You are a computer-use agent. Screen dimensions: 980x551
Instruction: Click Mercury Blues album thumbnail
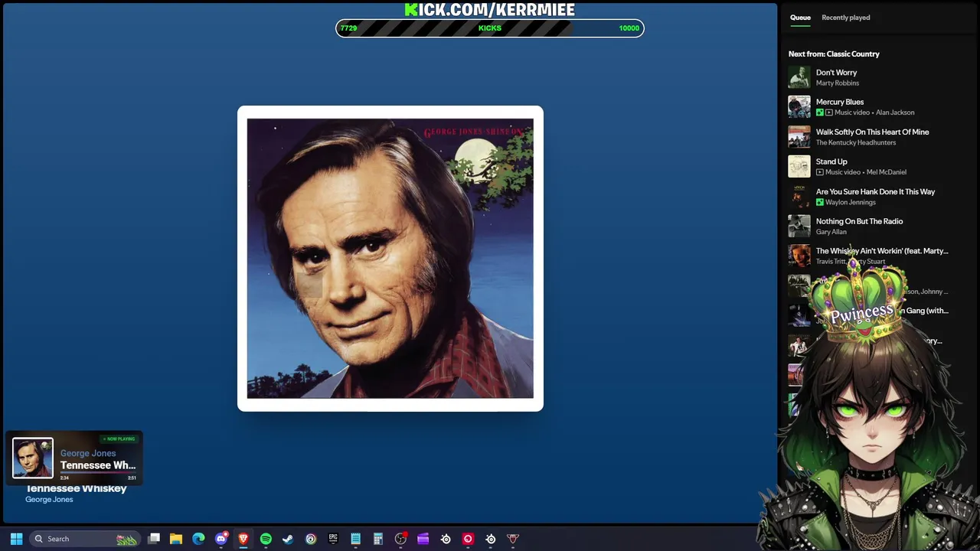click(x=799, y=106)
